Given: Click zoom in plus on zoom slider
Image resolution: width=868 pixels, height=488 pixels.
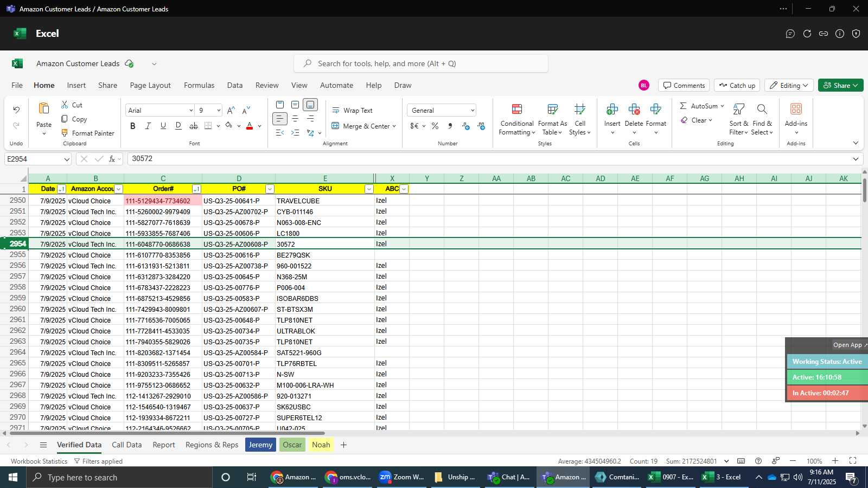Looking at the screenshot, I should click(835, 461).
